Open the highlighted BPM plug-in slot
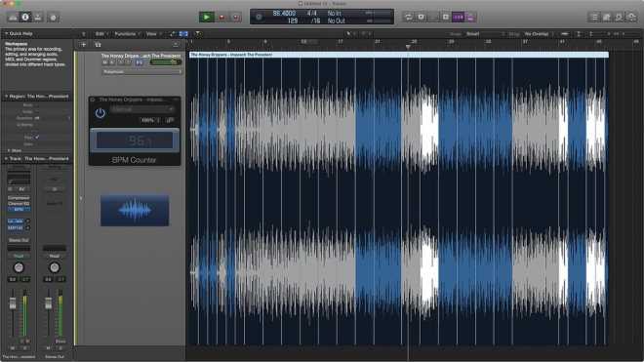 [x=19, y=209]
